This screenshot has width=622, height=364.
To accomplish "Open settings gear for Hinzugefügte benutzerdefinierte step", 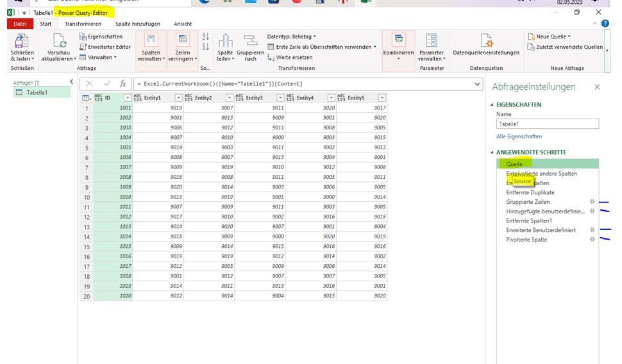I will tap(593, 211).
